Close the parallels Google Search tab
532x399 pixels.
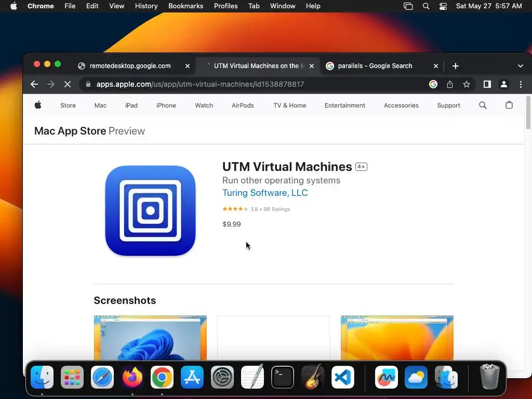pos(436,66)
